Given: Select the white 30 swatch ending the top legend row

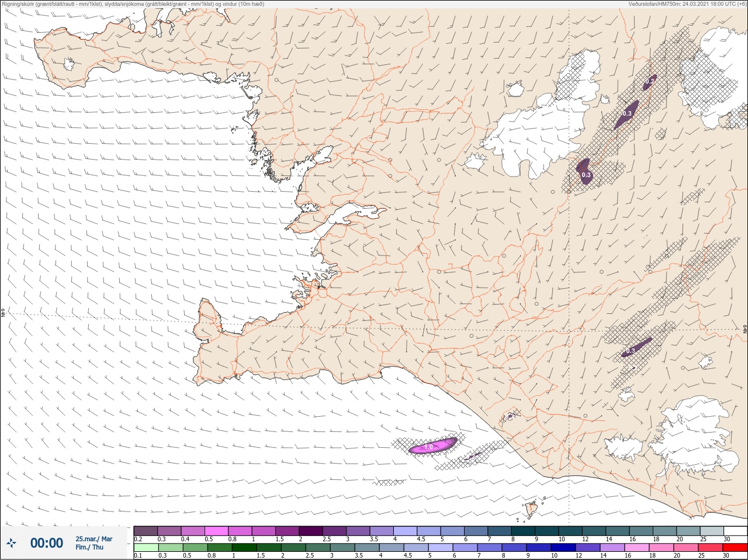Looking at the screenshot, I should (x=735, y=531).
